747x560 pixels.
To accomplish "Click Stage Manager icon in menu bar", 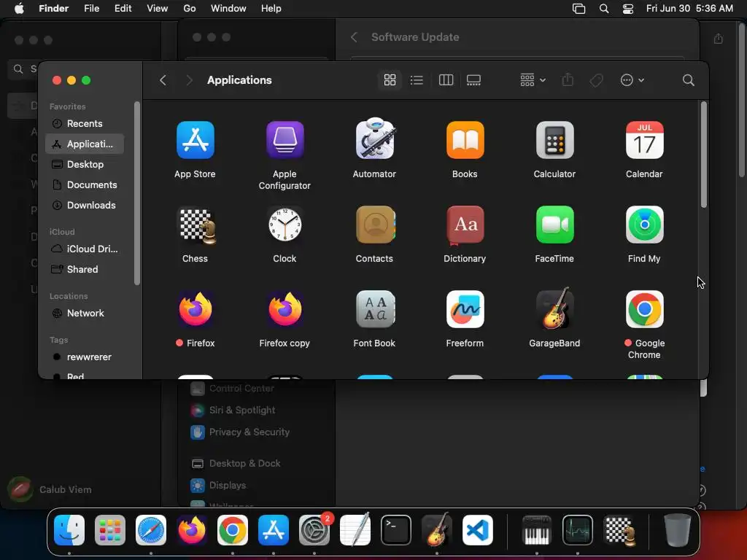I will pos(578,9).
